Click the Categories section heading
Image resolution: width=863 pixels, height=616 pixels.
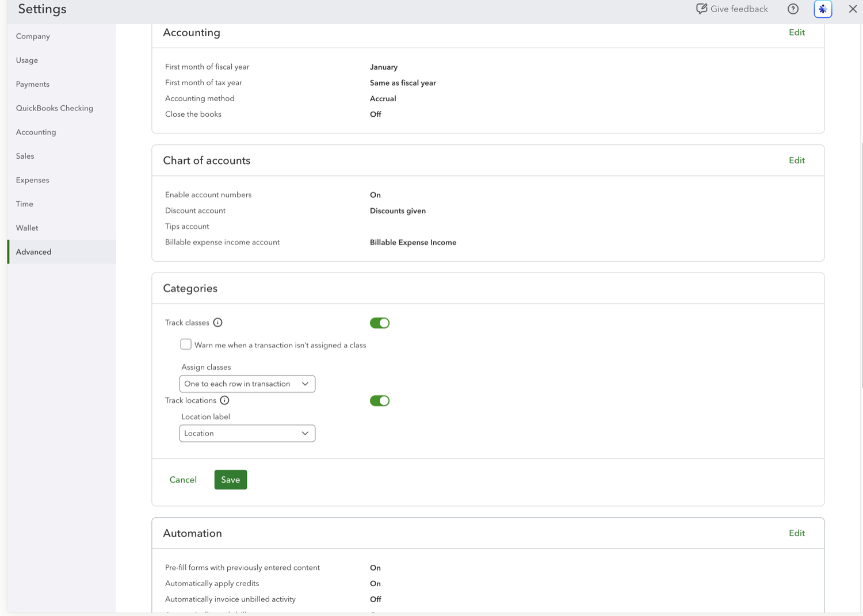[x=190, y=288]
